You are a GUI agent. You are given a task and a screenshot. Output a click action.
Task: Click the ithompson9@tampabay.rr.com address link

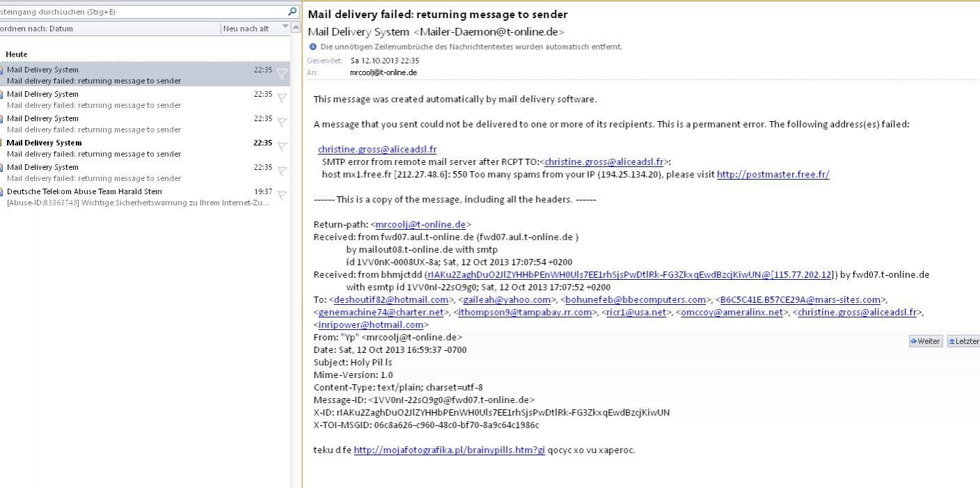coord(525,313)
